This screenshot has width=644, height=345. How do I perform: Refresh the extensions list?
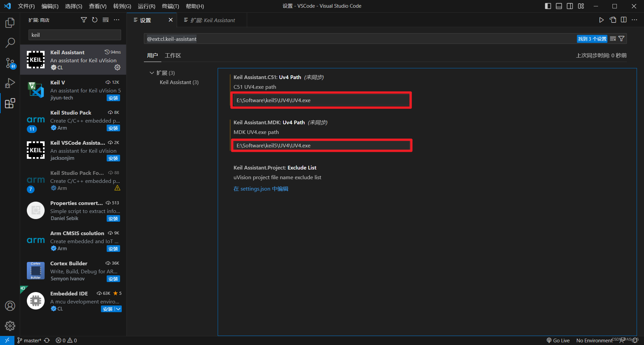(x=95, y=20)
